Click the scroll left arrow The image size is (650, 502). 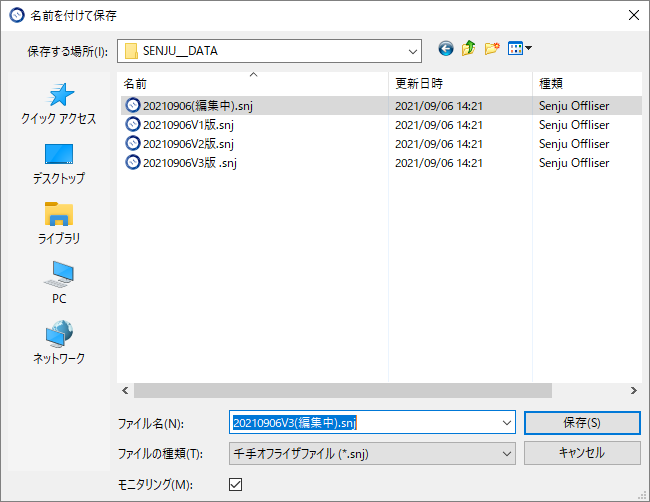(x=125, y=390)
